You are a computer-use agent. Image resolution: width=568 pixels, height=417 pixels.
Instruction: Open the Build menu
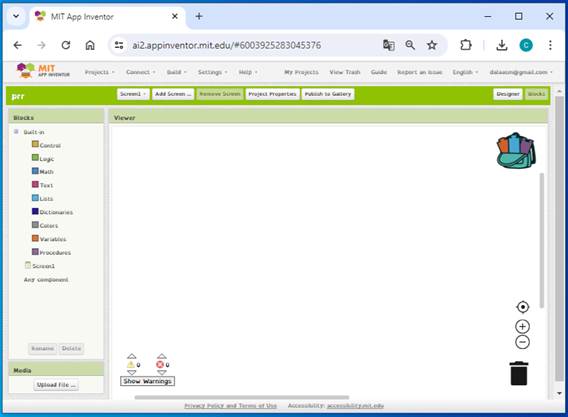pos(176,72)
